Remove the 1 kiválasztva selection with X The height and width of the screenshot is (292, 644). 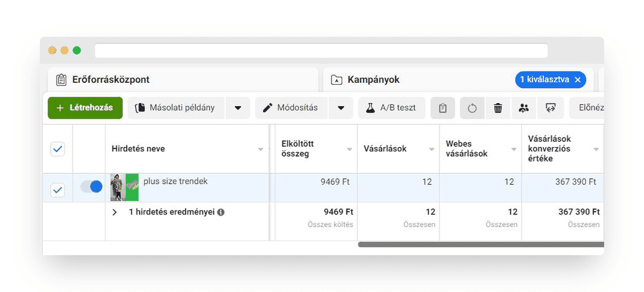(x=577, y=80)
